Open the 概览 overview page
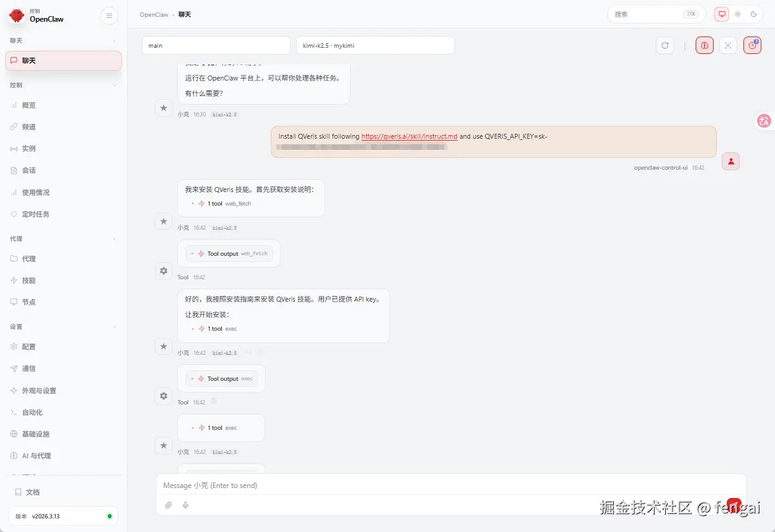 (63, 105)
